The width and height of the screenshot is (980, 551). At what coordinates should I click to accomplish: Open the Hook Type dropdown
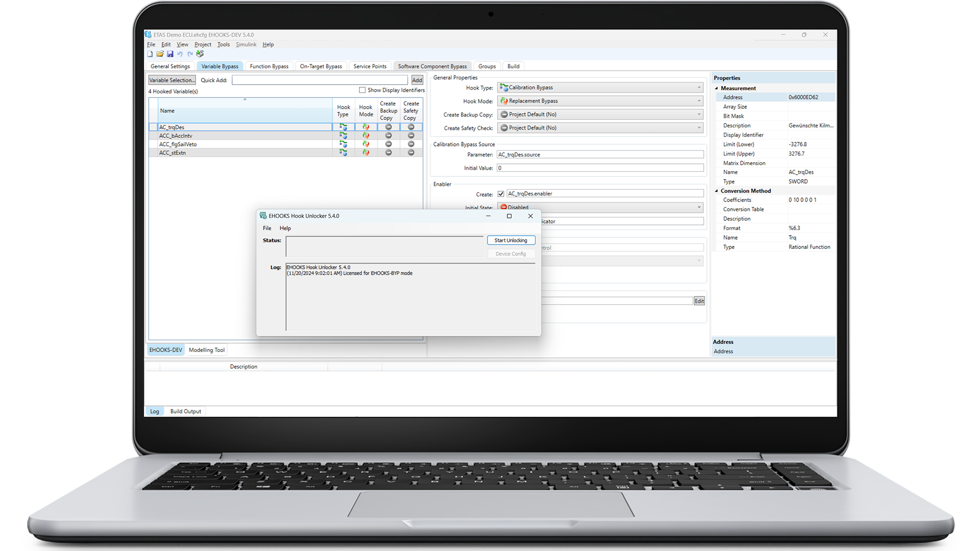point(600,88)
